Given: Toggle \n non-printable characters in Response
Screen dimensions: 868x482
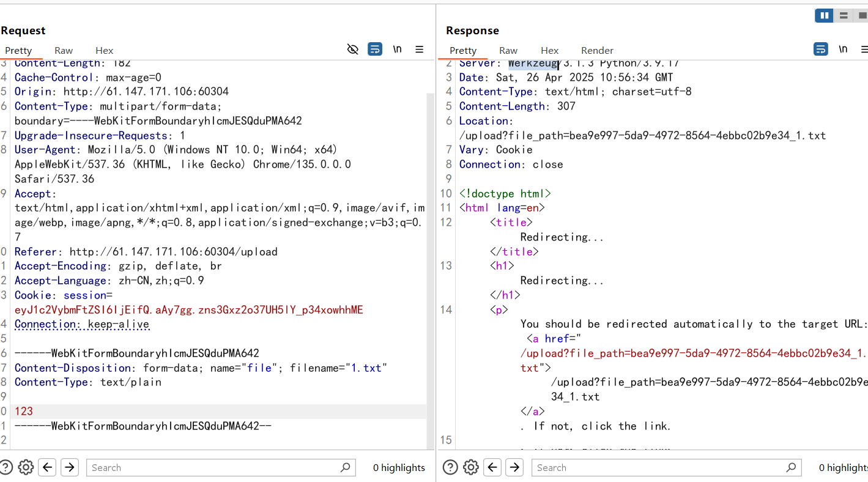Looking at the screenshot, I should coord(844,49).
